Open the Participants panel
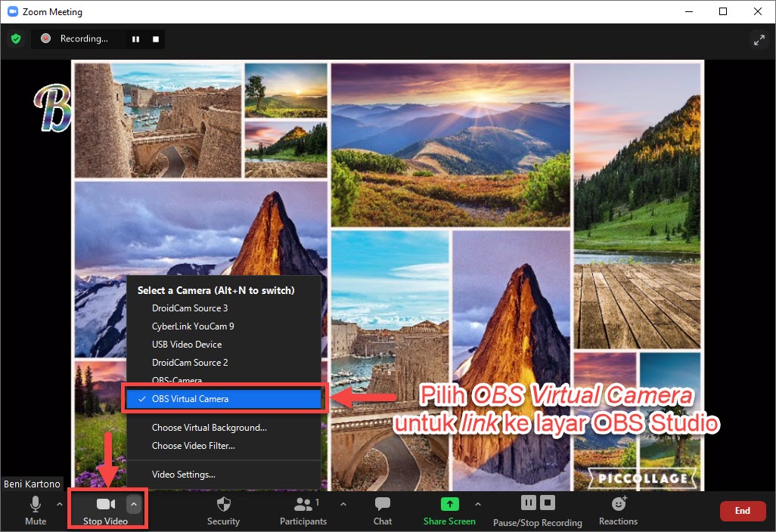This screenshot has width=776, height=532. [x=303, y=511]
